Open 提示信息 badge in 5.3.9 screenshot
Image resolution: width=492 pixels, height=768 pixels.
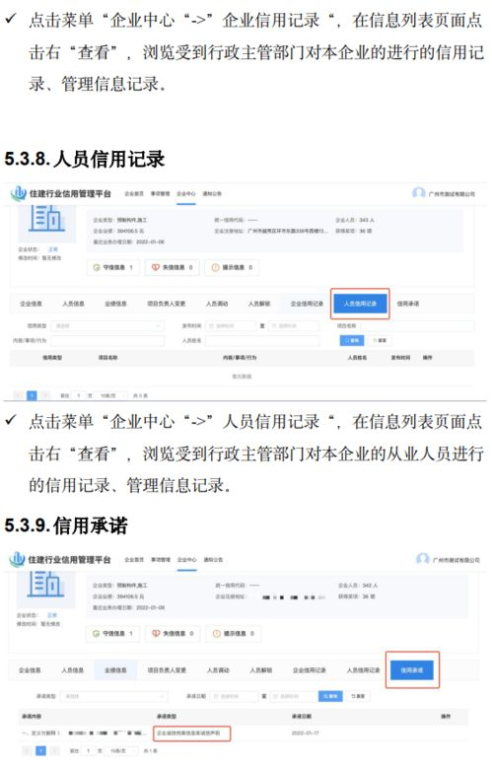233,633
